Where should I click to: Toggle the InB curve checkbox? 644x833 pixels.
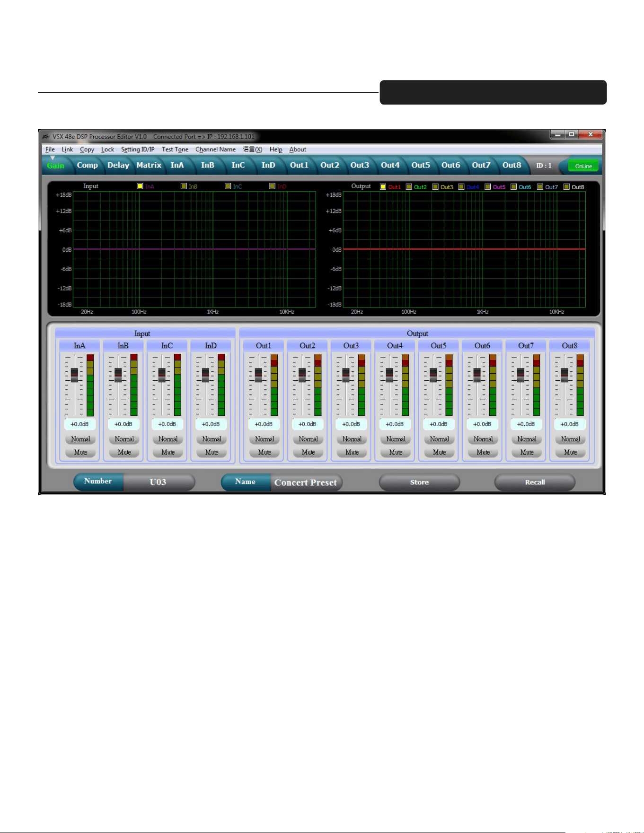[184, 186]
